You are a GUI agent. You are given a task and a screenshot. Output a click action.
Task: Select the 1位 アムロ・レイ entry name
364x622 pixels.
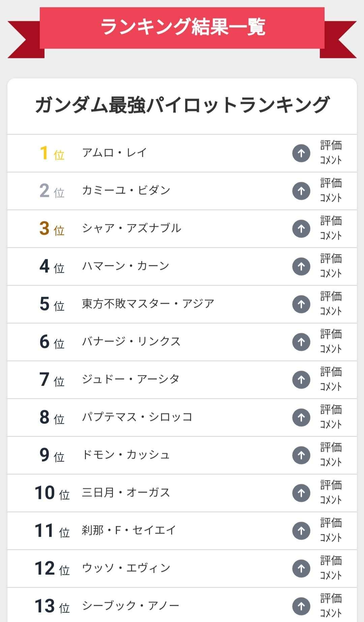(114, 153)
